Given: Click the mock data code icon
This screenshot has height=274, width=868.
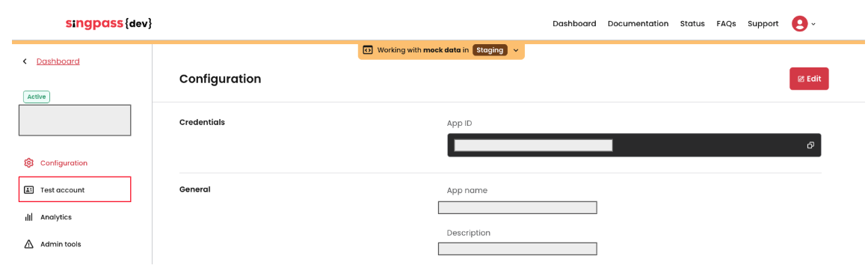Looking at the screenshot, I should pyautogui.click(x=368, y=50).
